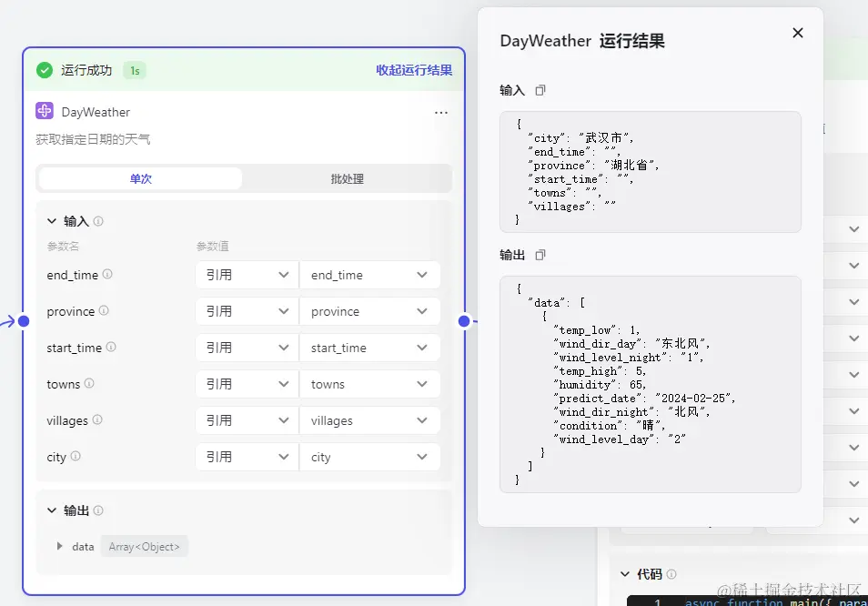This screenshot has height=606, width=868.
Task: Open city value dropdown
Action: (x=369, y=457)
